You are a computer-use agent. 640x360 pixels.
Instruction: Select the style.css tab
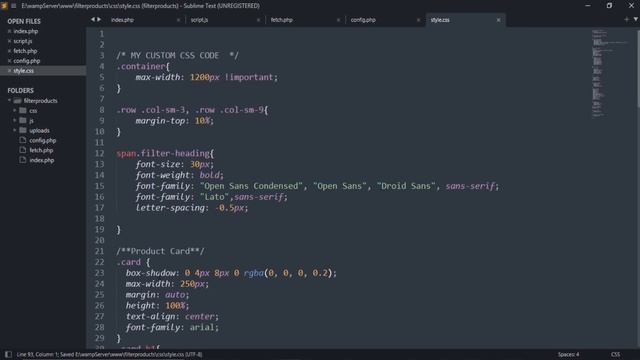[440, 20]
